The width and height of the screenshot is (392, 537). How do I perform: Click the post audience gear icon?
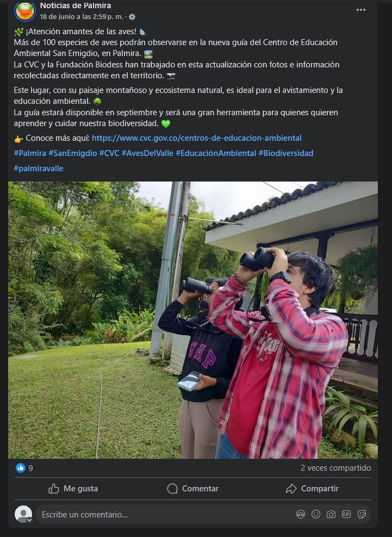pyautogui.click(x=132, y=17)
